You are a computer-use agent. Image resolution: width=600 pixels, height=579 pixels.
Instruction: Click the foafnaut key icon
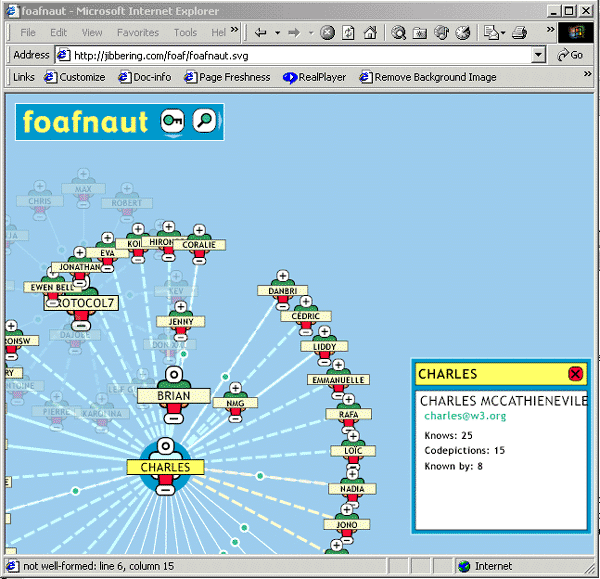click(x=168, y=122)
